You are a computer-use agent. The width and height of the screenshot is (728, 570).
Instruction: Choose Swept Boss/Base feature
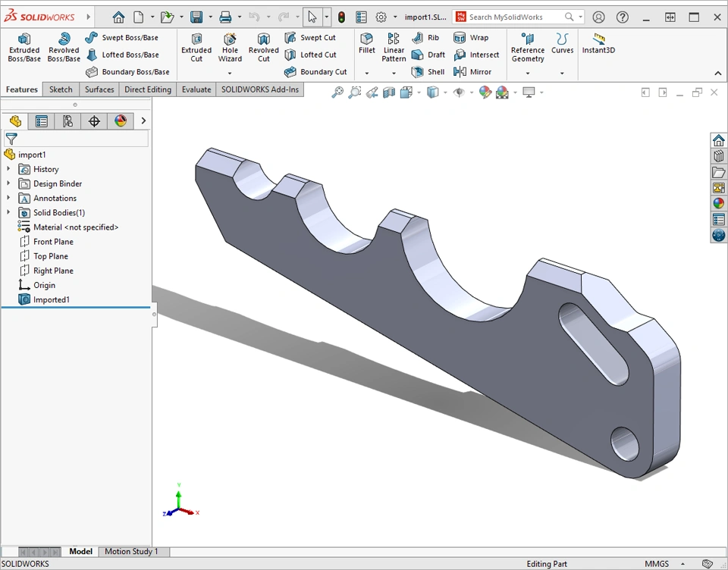(x=122, y=38)
